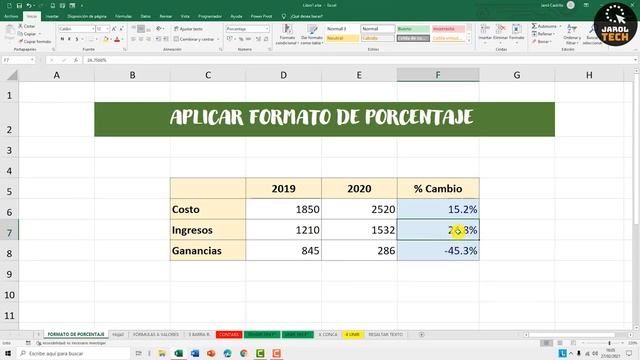Image resolution: width=640 pixels, height=360 pixels.
Task: Toggle middle vertical alignment
Action: click(x=141, y=29)
